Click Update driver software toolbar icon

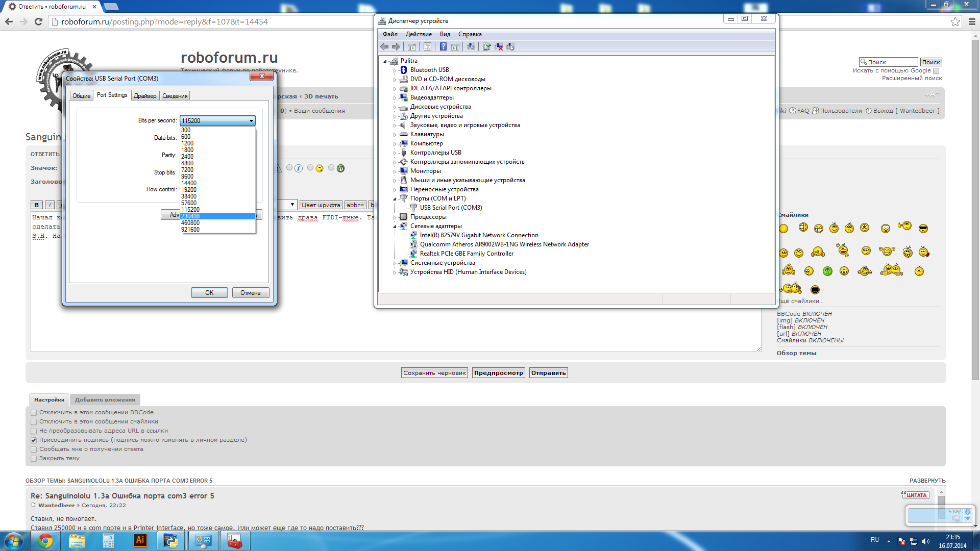487,46
